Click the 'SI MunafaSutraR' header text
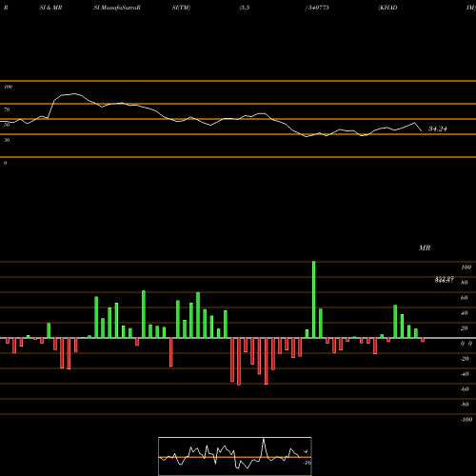 click(117, 8)
